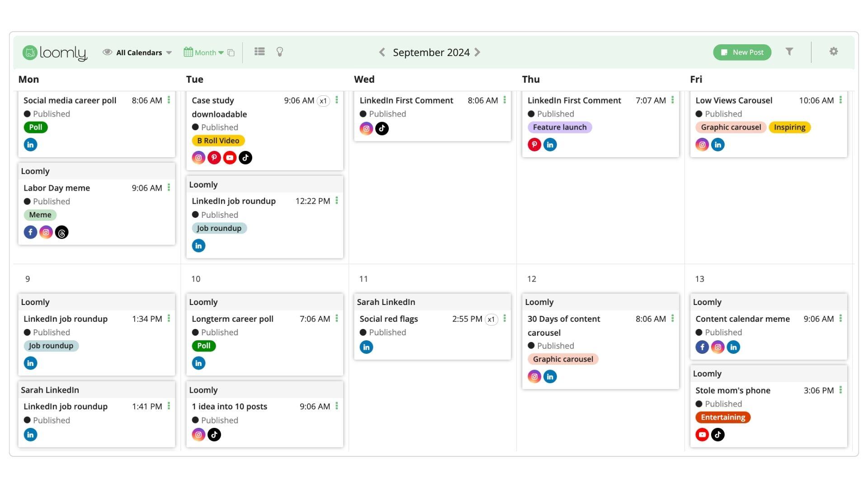
Task: Go back a month with the left arrow
Action: pyautogui.click(x=382, y=52)
